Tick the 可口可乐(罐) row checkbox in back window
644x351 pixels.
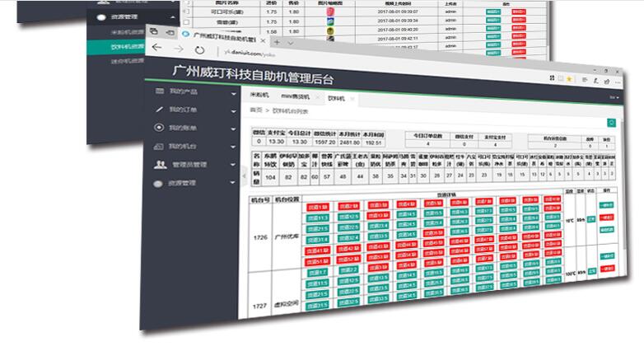pyautogui.click(x=186, y=11)
